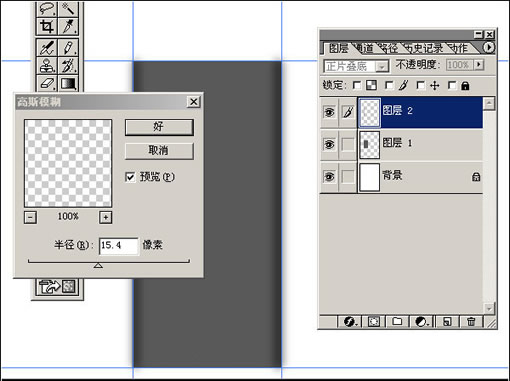Click the layer style (f) icon
Viewport: 510px width, 381px height.
tap(350, 322)
